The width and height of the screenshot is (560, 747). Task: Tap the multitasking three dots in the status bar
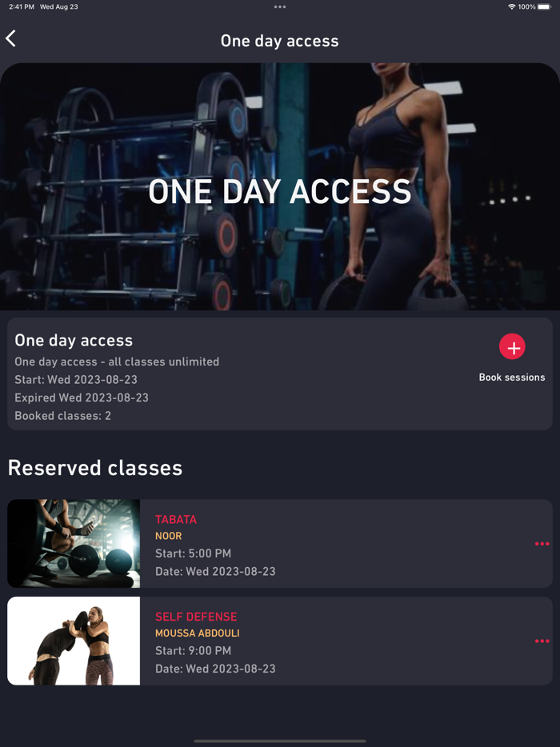(x=280, y=6)
